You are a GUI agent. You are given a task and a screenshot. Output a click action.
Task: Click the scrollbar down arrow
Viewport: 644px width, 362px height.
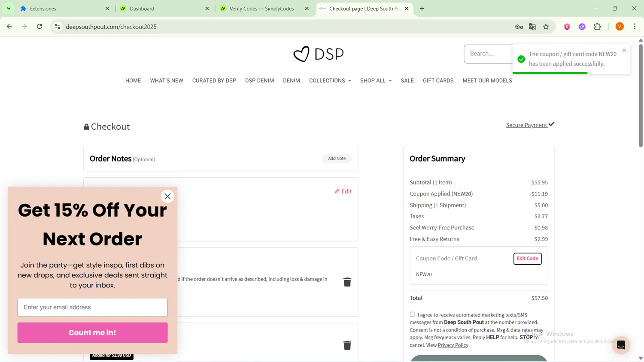(x=641, y=358)
